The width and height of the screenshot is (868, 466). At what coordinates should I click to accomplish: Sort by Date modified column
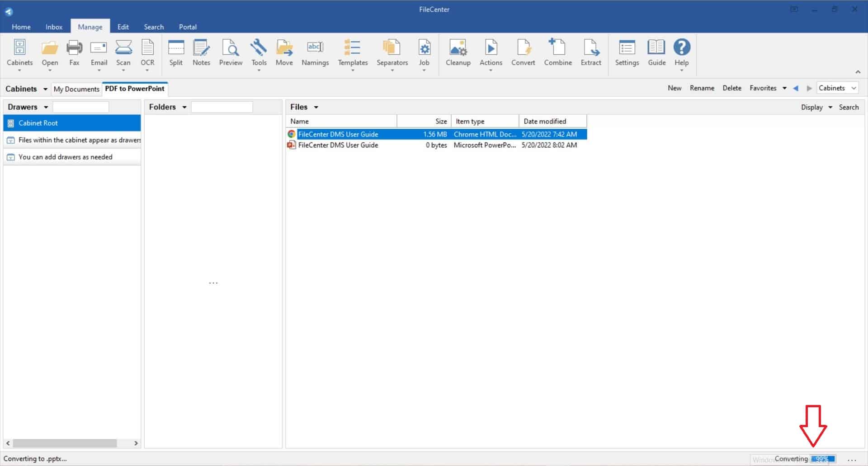pyautogui.click(x=553, y=121)
